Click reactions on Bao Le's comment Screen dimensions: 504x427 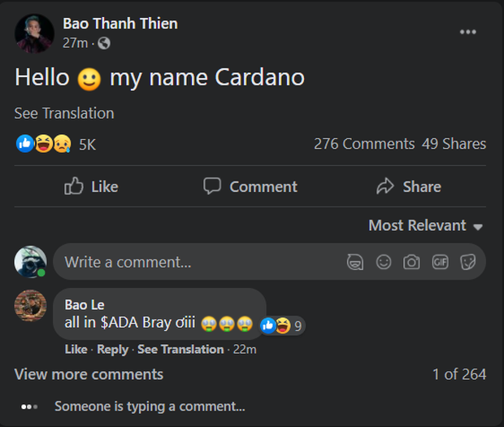(x=282, y=325)
